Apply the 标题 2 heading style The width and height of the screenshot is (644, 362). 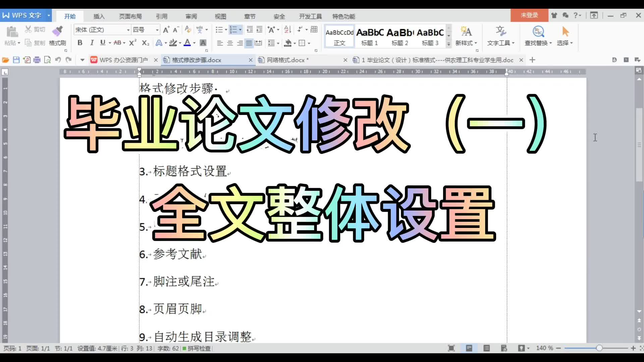click(x=400, y=36)
